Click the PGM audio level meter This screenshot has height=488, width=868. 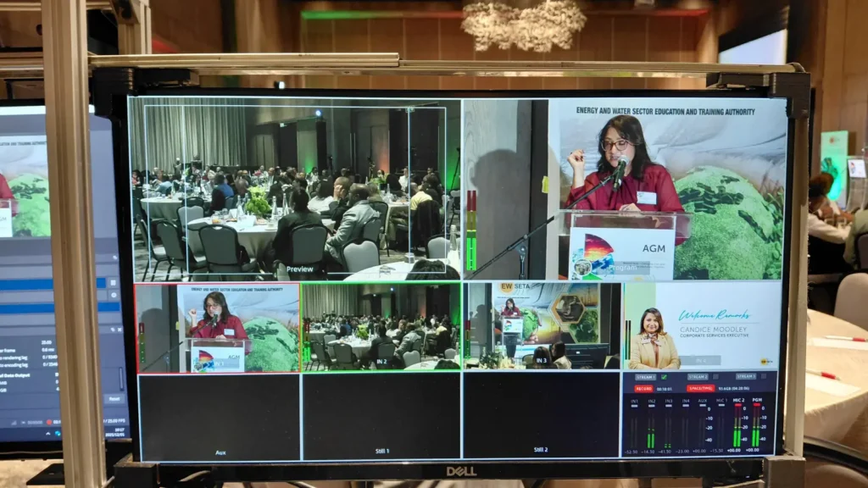(x=755, y=427)
